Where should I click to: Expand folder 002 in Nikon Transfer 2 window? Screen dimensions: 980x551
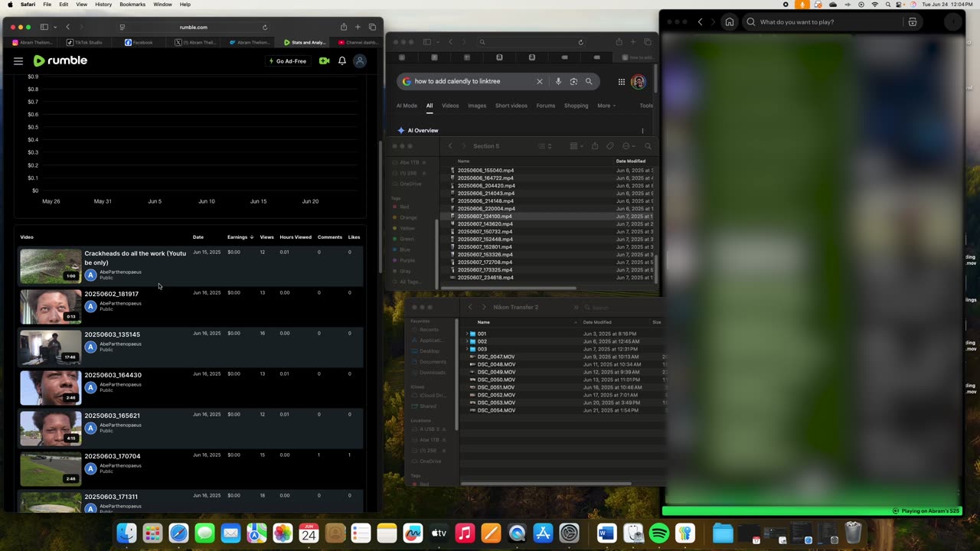(x=466, y=342)
